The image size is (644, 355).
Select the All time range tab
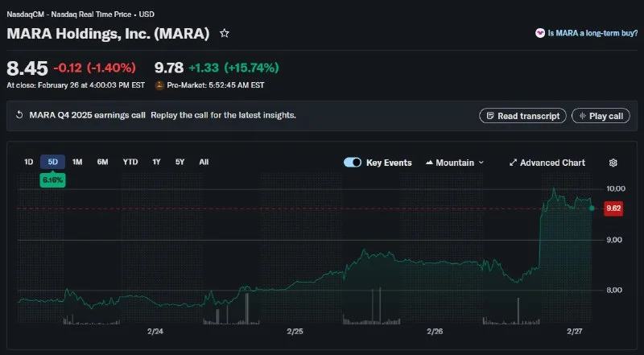pyautogui.click(x=204, y=162)
